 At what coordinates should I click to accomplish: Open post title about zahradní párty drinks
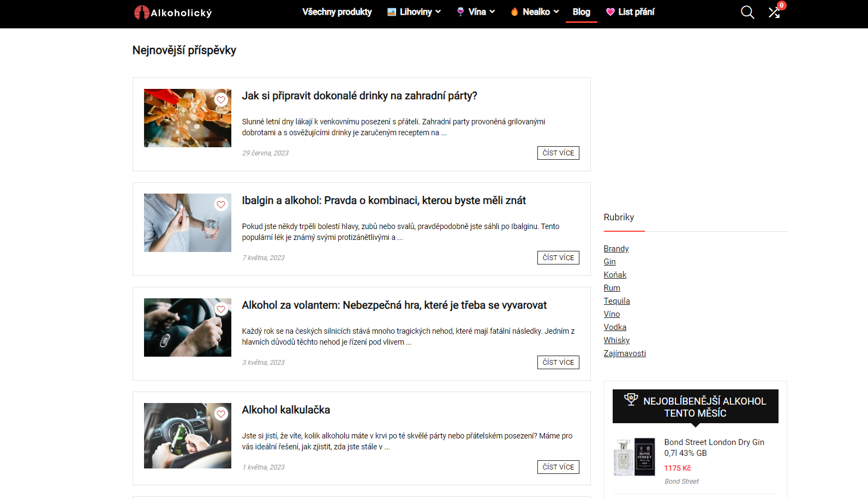pos(360,96)
